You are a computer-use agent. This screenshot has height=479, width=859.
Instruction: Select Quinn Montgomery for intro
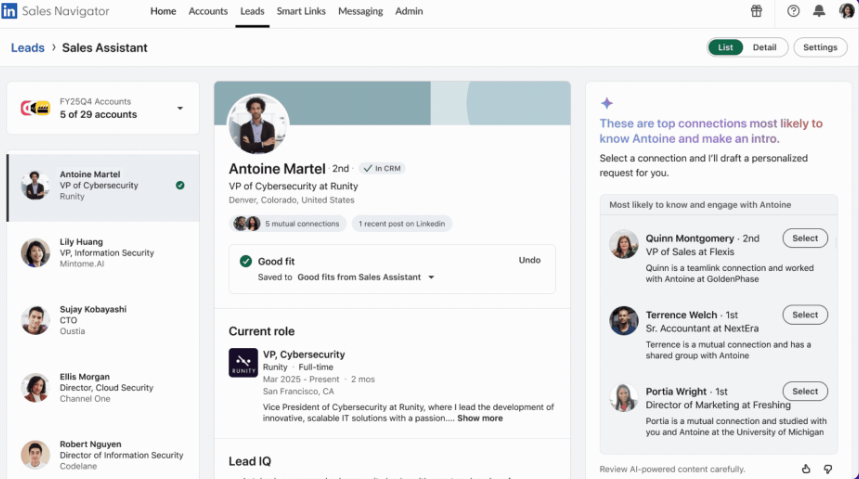805,238
